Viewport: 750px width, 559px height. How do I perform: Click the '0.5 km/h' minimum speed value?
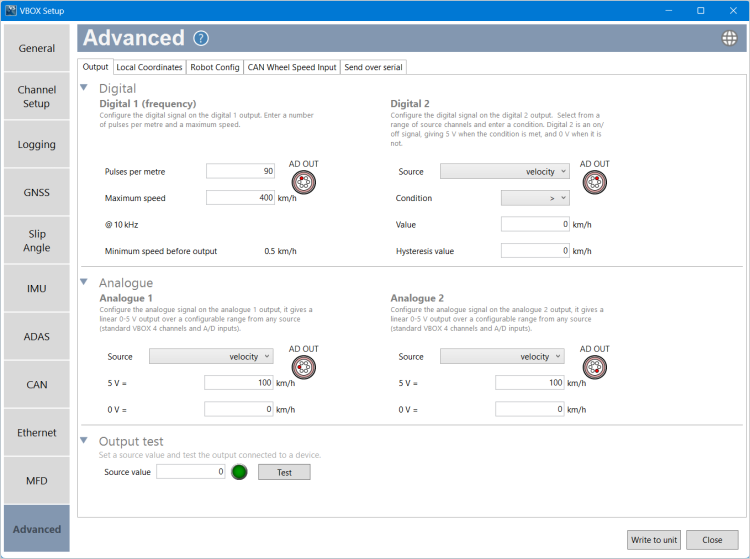(x=280, y=251)
